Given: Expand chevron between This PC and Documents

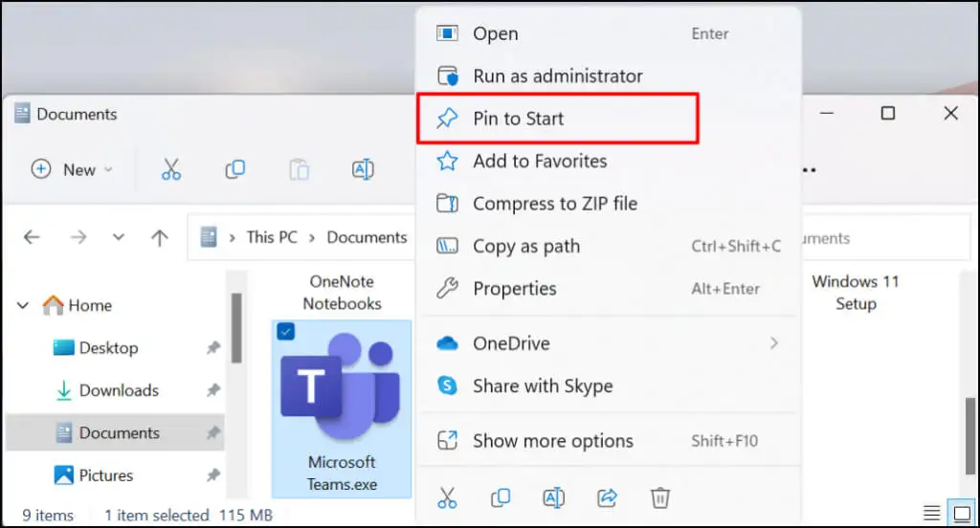Looking at the screenshot, I should click(312, 238).
